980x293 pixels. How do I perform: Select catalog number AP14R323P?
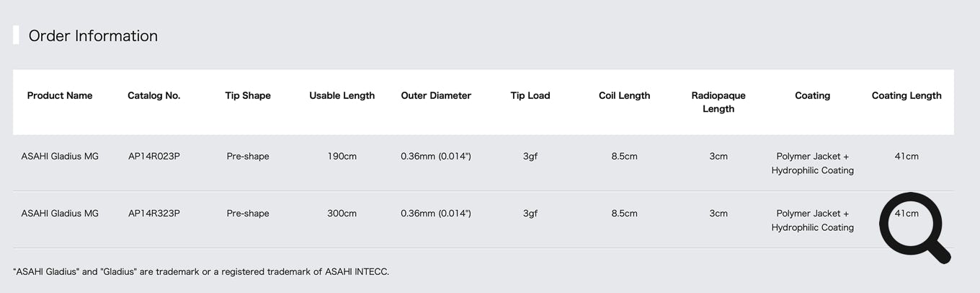[154, 213]
